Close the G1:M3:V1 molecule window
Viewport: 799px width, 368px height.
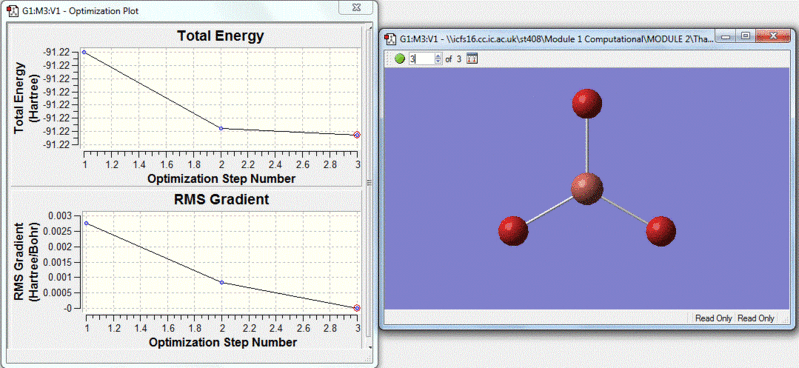tap(773, 36)
